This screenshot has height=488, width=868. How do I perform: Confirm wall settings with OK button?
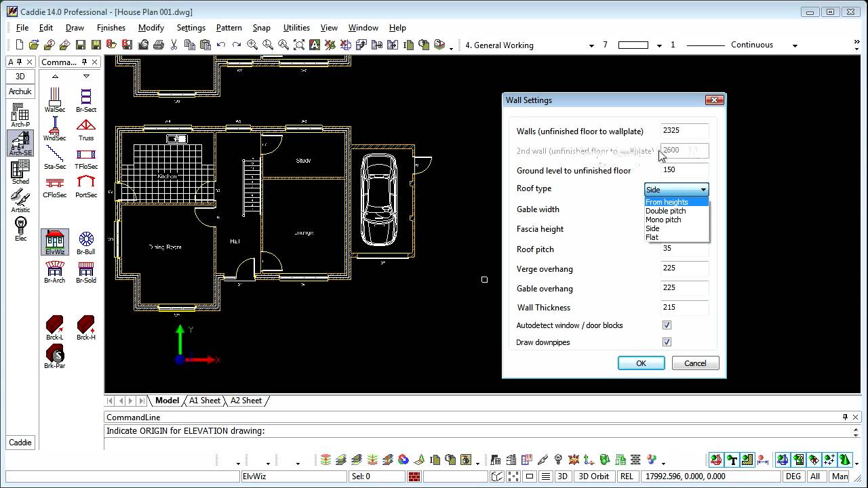[641, 363]
